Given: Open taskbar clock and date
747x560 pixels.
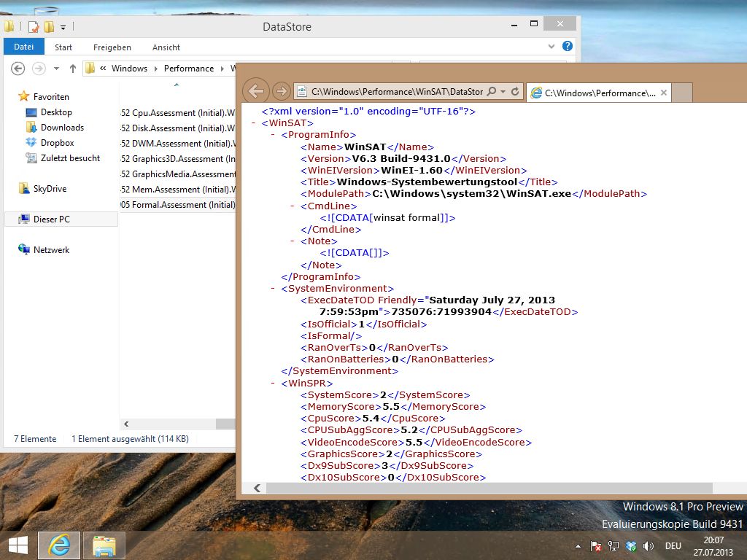Looking at the screenshot, I should pyautogui.click(x=713, y=546).
